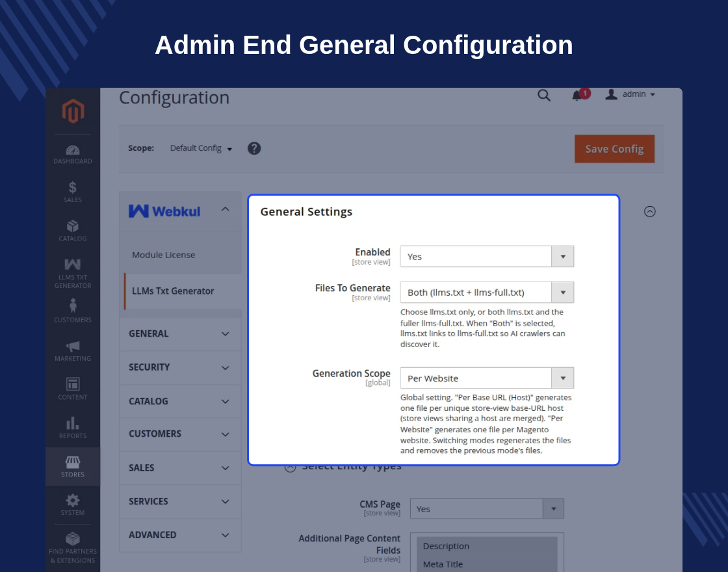Expand the CUSTOMERS config section
Screen dimensions: 728x572
179,434
